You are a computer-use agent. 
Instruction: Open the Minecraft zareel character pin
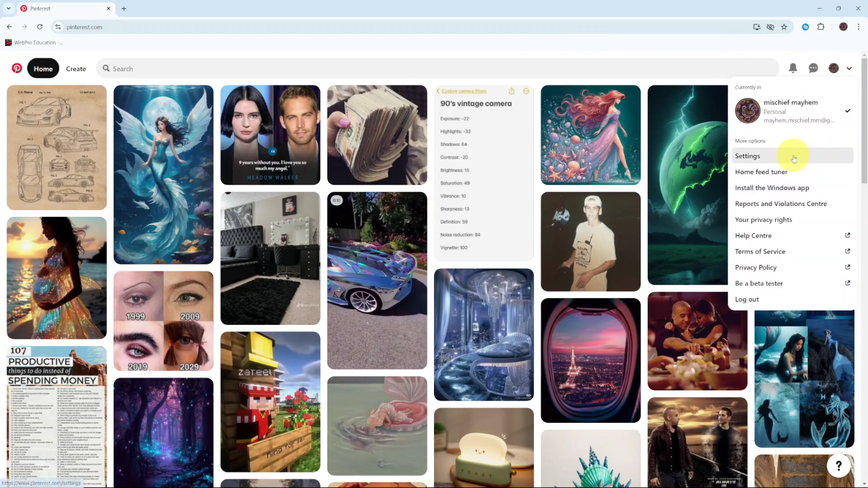(270, 402)
